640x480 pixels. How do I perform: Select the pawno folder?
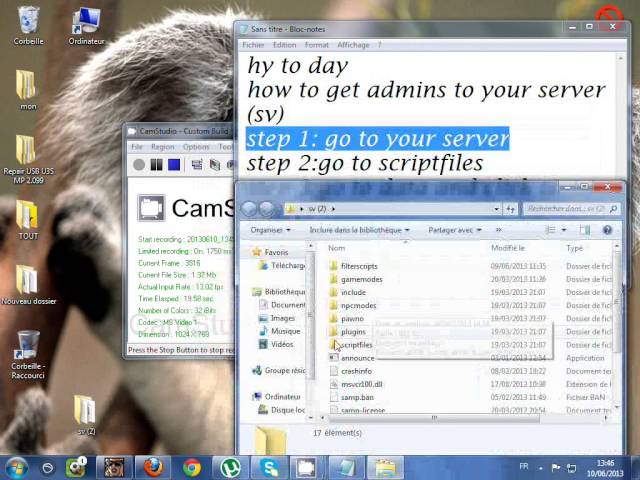coord(347,318)
